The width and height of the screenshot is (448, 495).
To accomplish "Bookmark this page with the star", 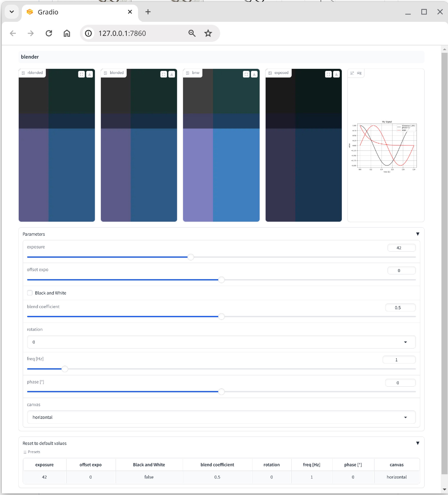I will 208,33.
